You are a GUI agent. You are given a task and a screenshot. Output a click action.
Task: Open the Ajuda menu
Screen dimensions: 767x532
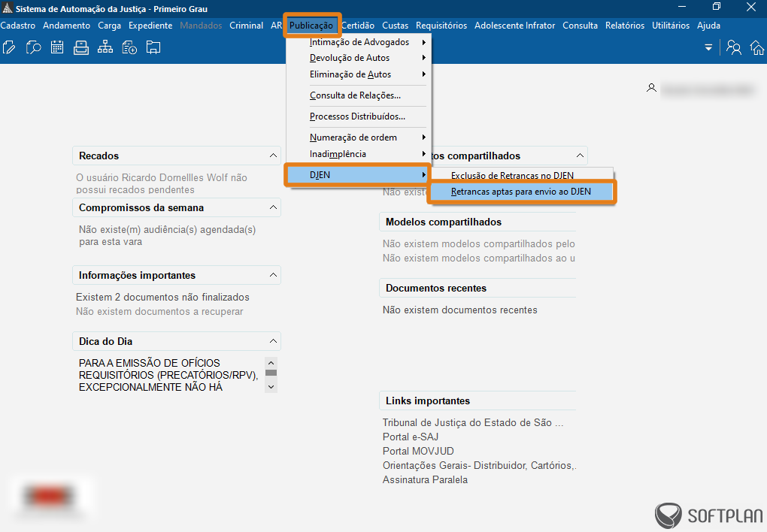pyautogui.click(x=709, y=26)
